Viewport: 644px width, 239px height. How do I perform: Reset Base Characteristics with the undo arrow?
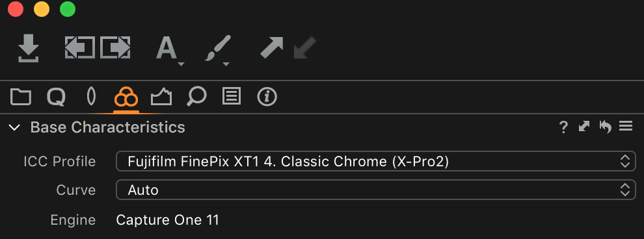(606, 127)
